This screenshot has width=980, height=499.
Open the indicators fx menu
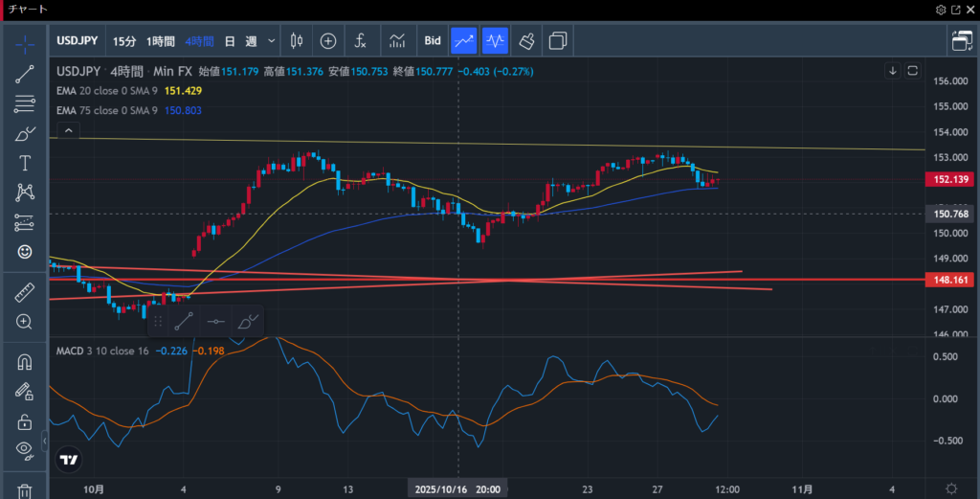click(x=361, y=41)
